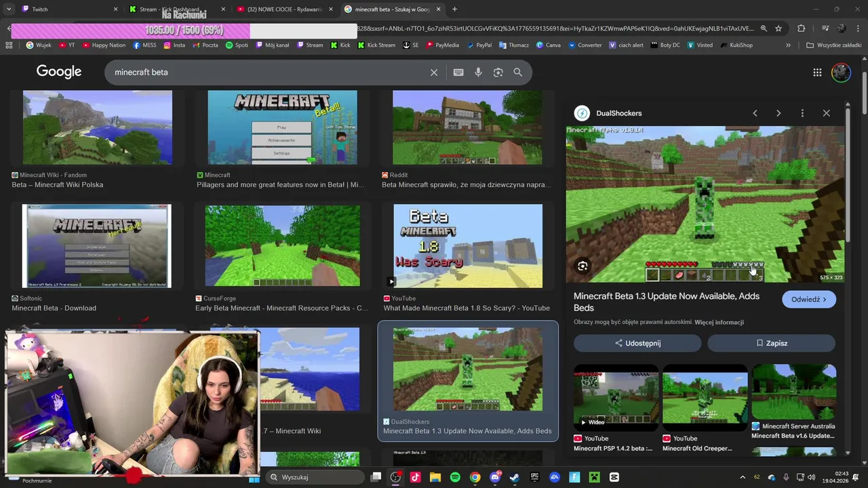Viewport: 868px width, 488px height.
Task: Open the Minecraft Wiki Polska Beta thumbnail
Action: tap(98, 127)
